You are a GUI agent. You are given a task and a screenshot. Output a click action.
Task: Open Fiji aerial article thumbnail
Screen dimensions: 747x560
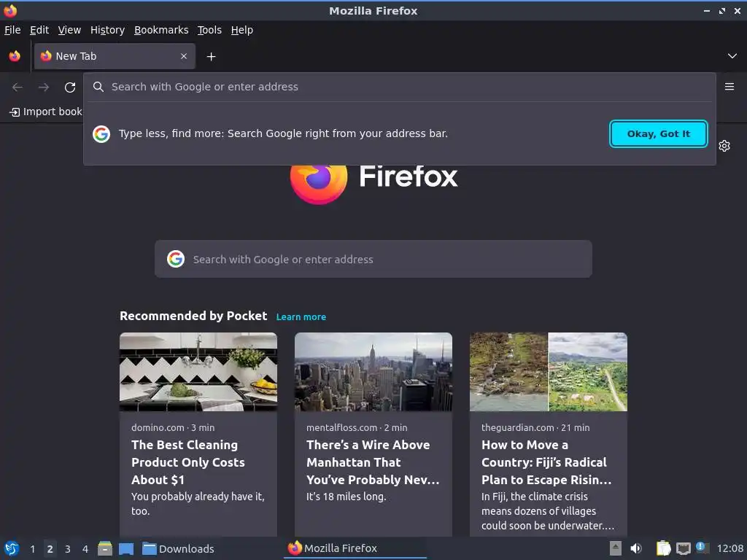549,372
